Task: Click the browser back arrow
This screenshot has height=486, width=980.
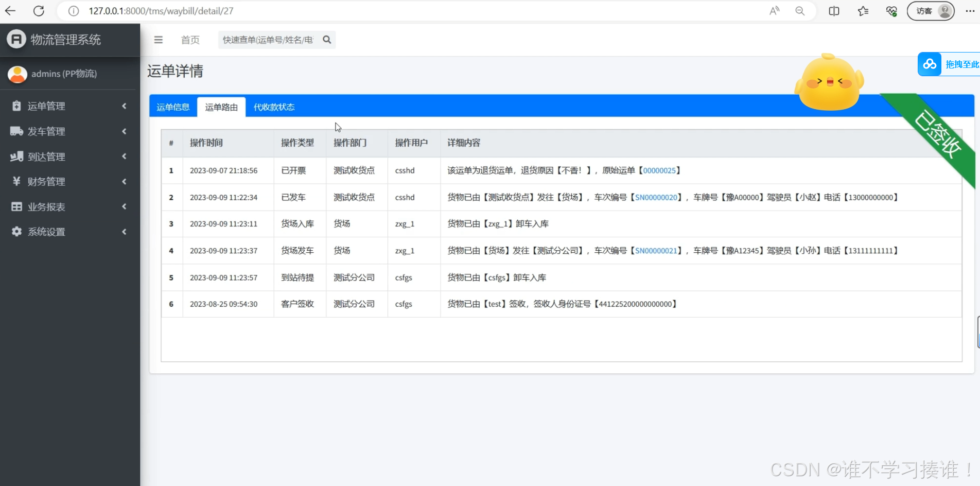Action: pyautogui.click(x=10, y=11)
